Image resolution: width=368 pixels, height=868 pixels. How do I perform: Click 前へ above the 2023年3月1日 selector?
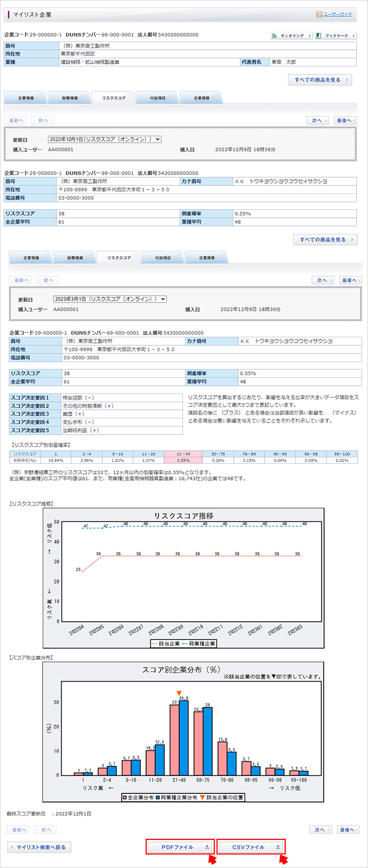48,280
